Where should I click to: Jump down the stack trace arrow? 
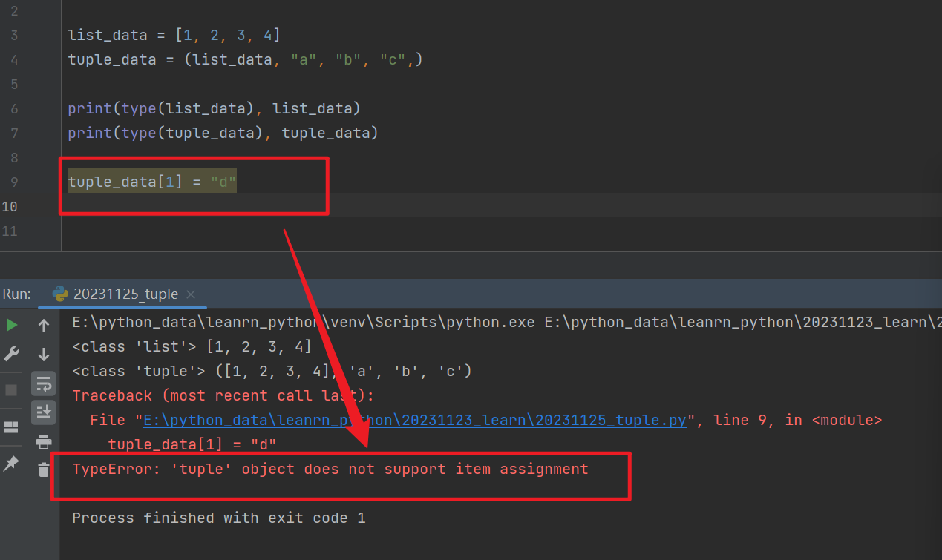(x=44, y=355)
